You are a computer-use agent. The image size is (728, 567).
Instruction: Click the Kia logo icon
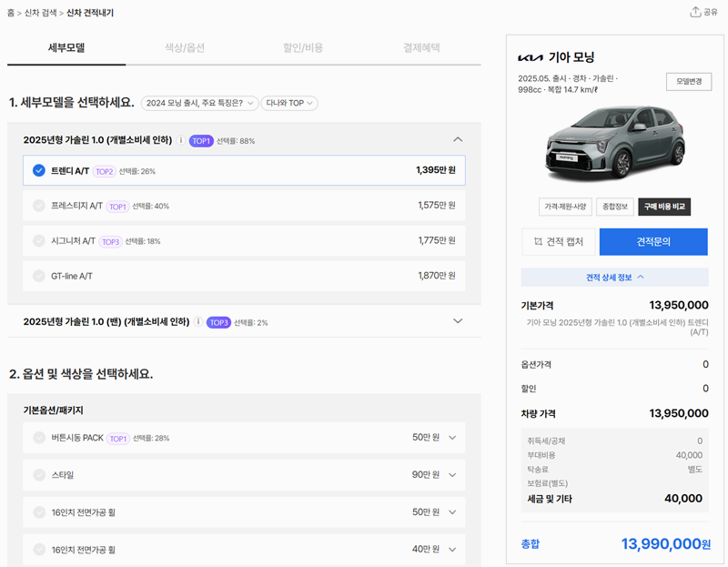tap(531, 57)
